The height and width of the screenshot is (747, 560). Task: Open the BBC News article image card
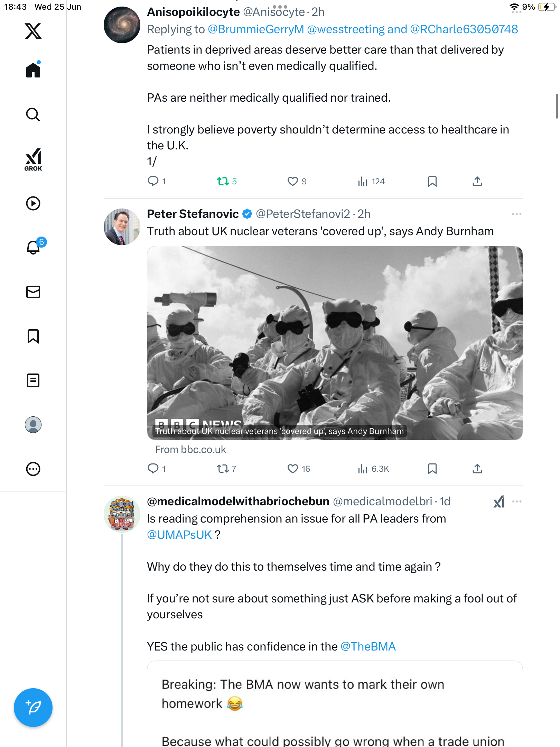(335, 343)
